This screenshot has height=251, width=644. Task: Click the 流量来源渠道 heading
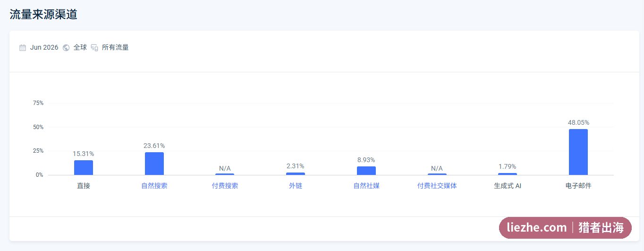43,14
